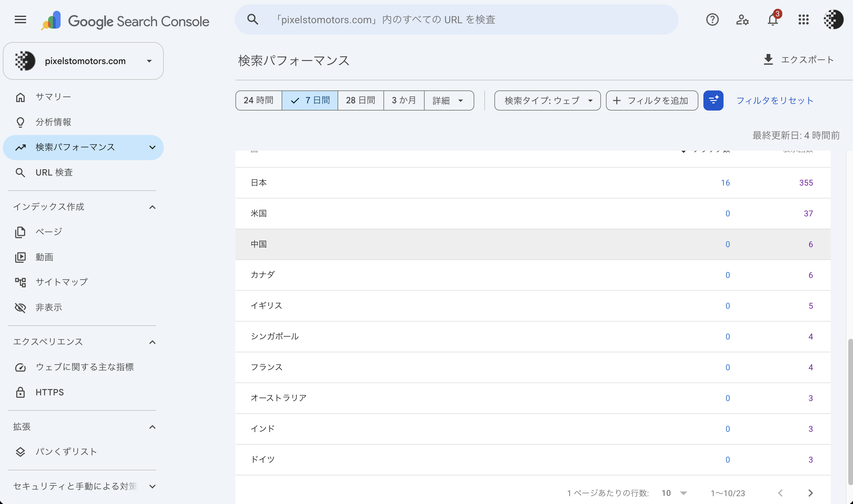Open the 検索タイプ: ウェブ dropdown
This screenshot has height=504, width=853.
point(547,100)
